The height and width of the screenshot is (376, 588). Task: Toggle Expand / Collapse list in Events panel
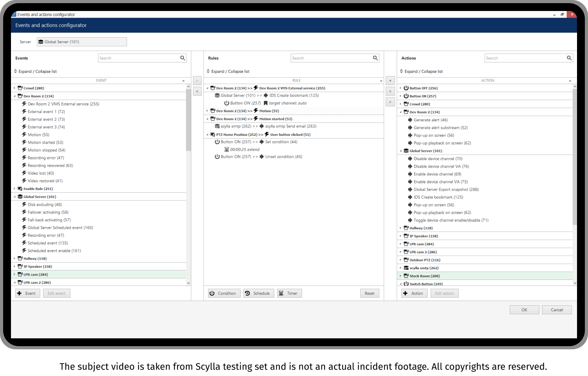point(35,71)
